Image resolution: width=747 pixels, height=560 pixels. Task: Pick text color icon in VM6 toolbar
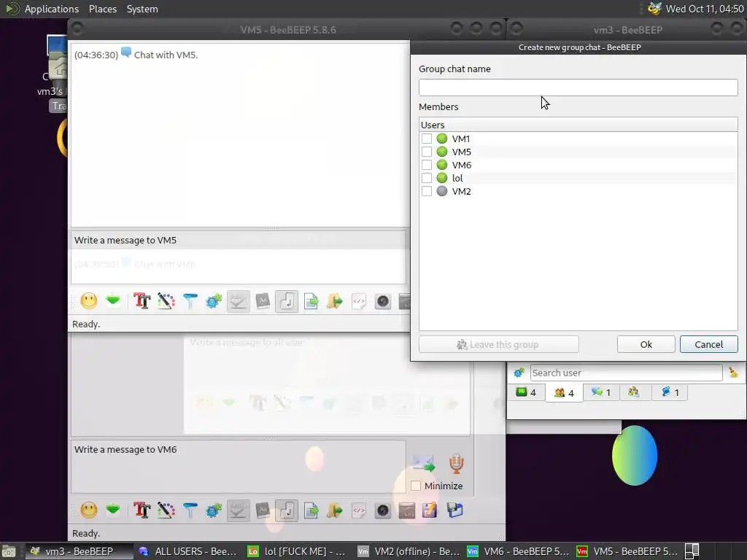pos(166,510)
